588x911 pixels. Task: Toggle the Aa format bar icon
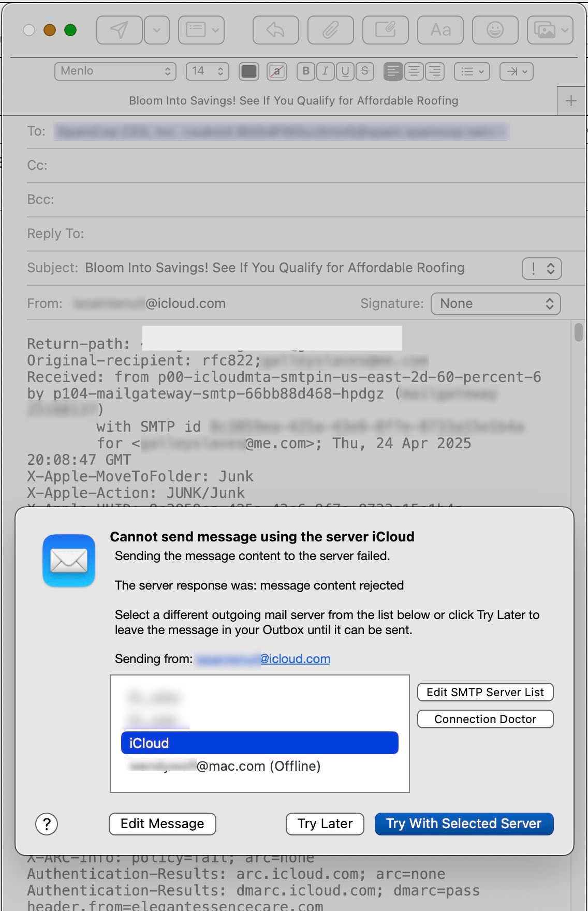[440, 30]
